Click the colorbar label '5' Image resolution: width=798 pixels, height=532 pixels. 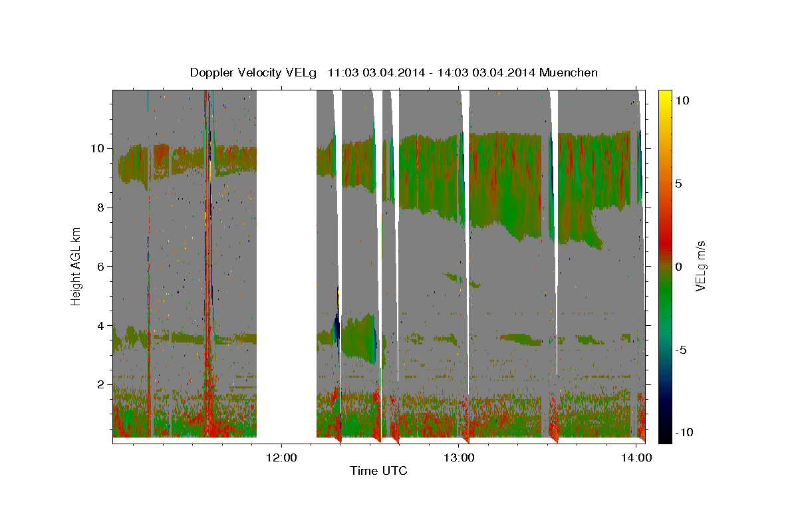(679, 183)
